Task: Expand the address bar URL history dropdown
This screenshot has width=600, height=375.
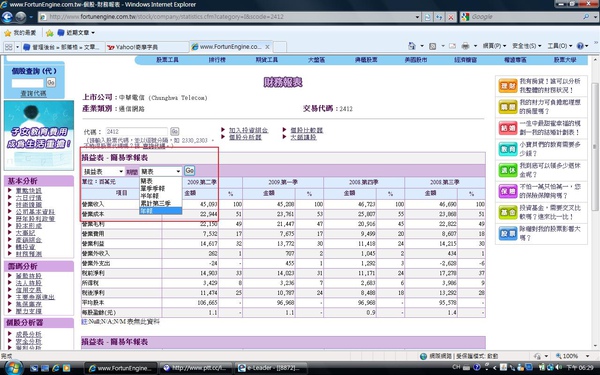Action: (x=417, y=17)
